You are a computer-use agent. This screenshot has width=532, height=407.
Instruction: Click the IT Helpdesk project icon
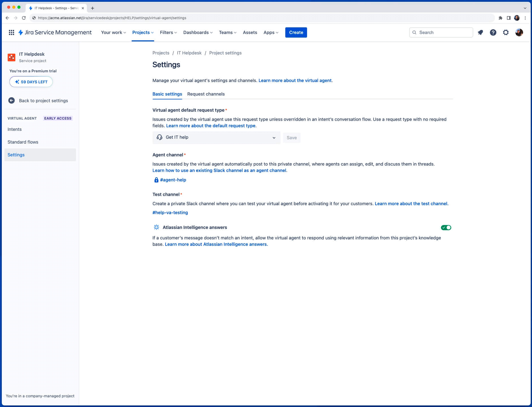click(x=12, y=57)
